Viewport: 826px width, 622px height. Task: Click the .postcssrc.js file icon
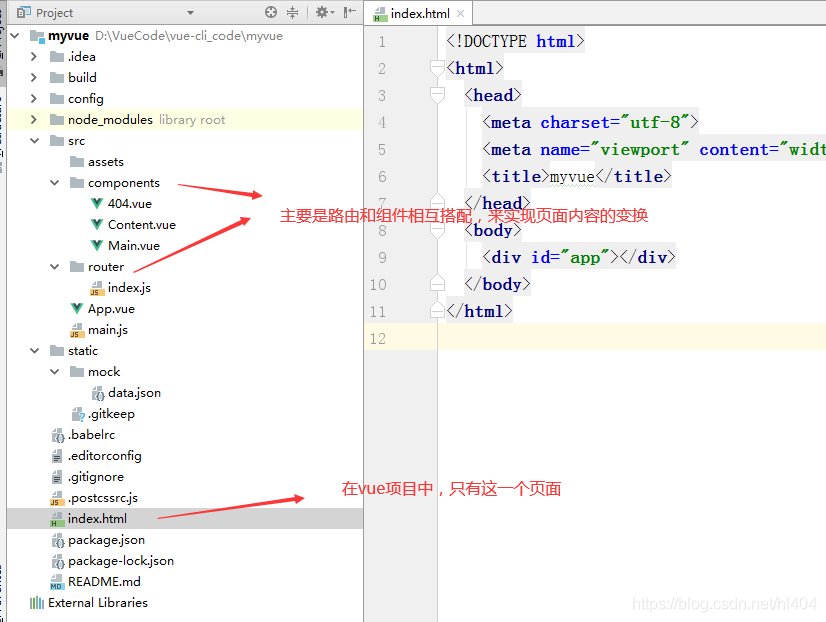[x=57, y=498]
